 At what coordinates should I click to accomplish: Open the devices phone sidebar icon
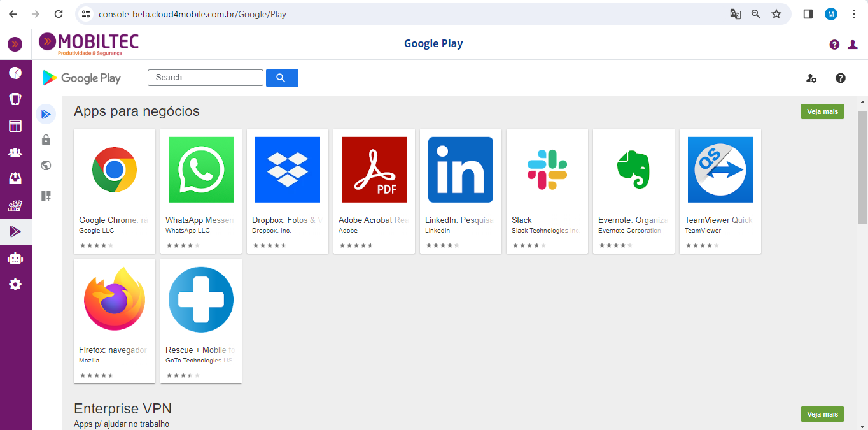pos(15,99)
